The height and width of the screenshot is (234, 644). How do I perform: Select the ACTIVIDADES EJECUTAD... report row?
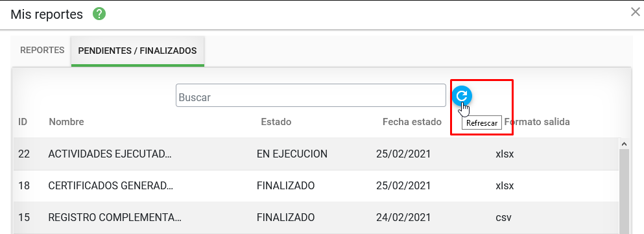(316, 154)
